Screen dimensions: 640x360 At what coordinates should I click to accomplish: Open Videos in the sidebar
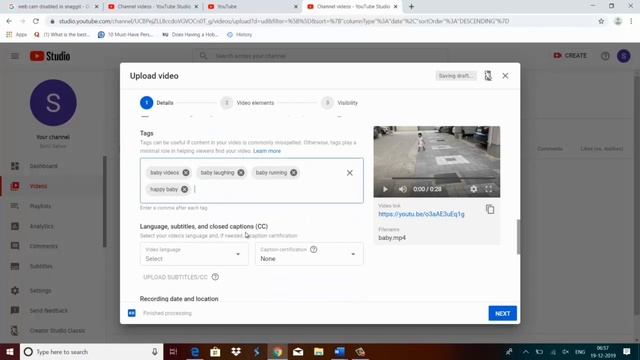tap(53, 186)
